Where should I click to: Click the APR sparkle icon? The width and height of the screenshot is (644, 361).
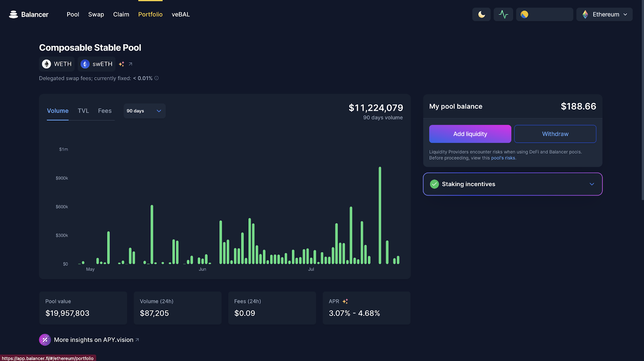(x=345, y=301)
